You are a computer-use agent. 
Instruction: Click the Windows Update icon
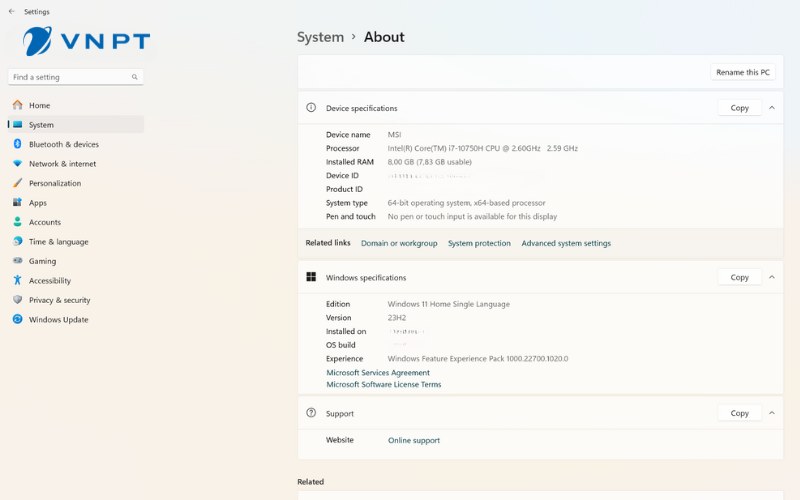coord(17,320)
